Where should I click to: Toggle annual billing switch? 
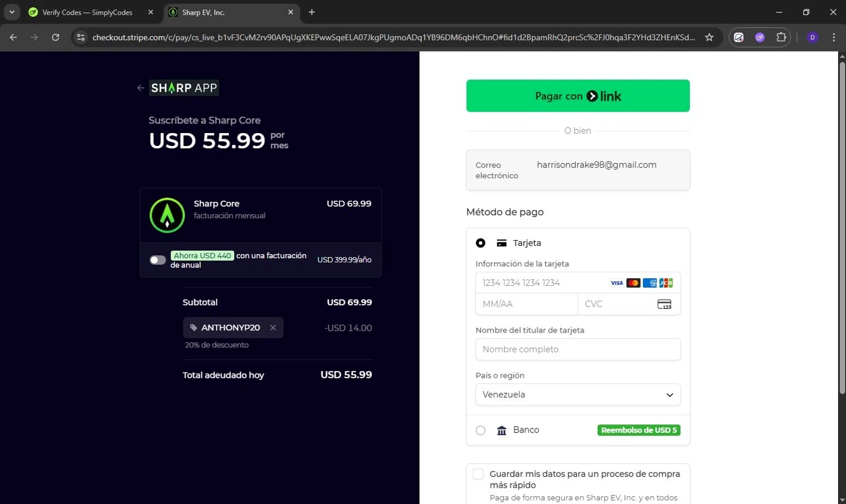tap(157, 260)
